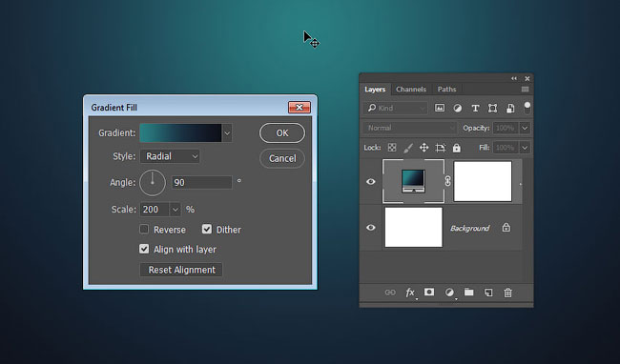The width and height of the screenshot is (620, 364).
Task: Create a new group folder
Action: 469,293
